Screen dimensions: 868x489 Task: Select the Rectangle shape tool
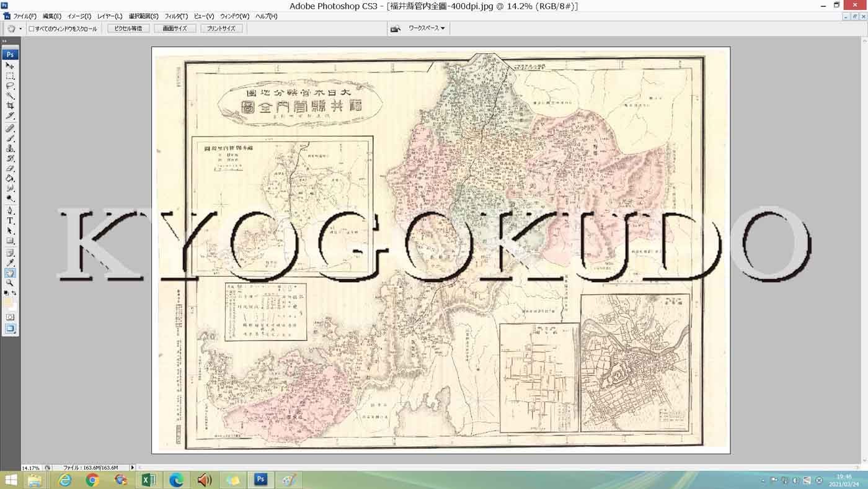tap(10, 241)
